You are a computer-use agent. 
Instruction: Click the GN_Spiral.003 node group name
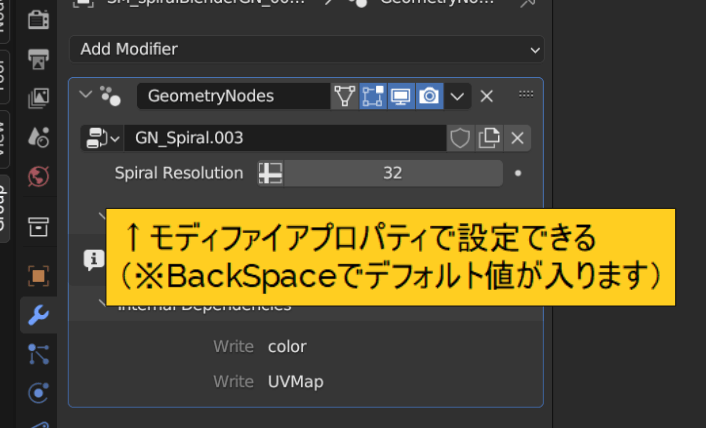click(x=285, y=138)
